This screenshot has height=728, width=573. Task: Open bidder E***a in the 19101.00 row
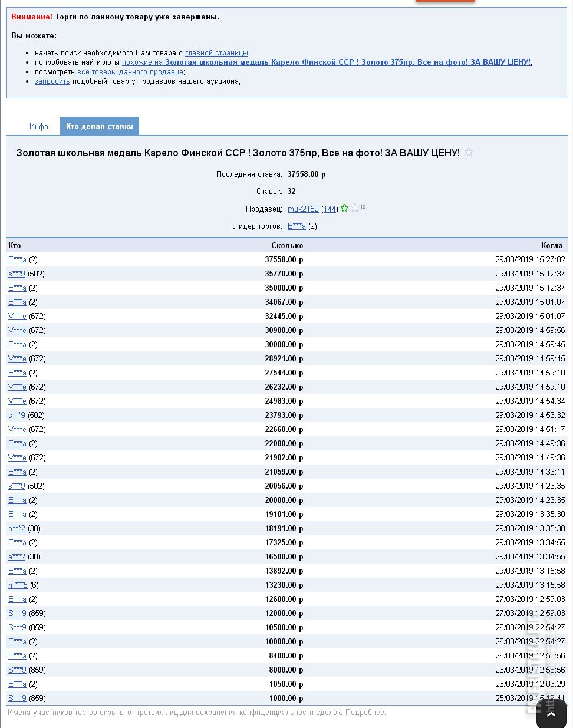click(x=17, y=515)
